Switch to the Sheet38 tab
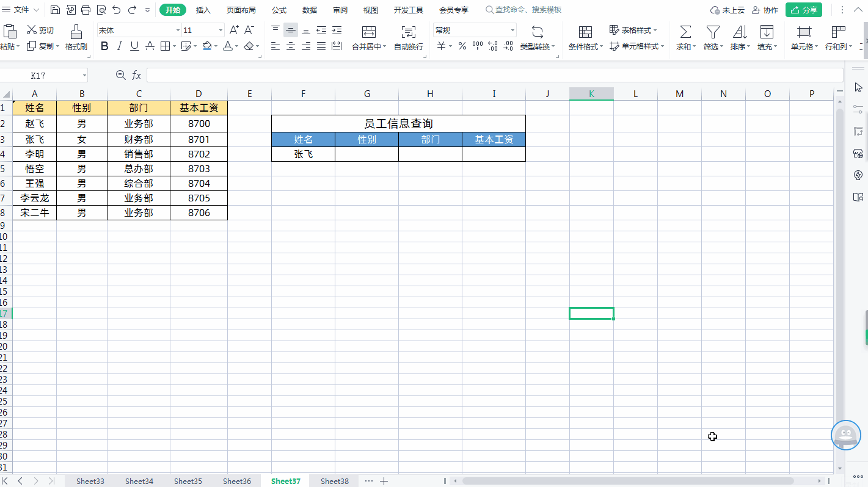Viewport: 868px width, 487px height. pos(335,481)
